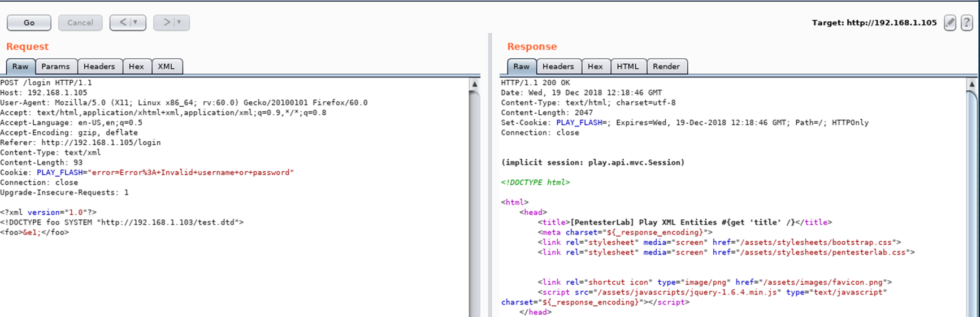
Task: Click the '<!DOCTYPE html>' response line
Action: click(535, 183)
